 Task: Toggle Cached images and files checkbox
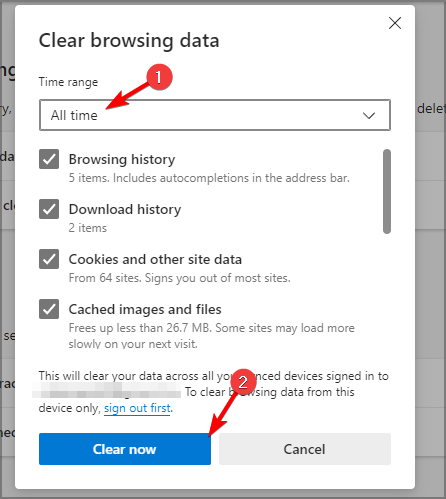pyautogui.click(x=49, y=309)
